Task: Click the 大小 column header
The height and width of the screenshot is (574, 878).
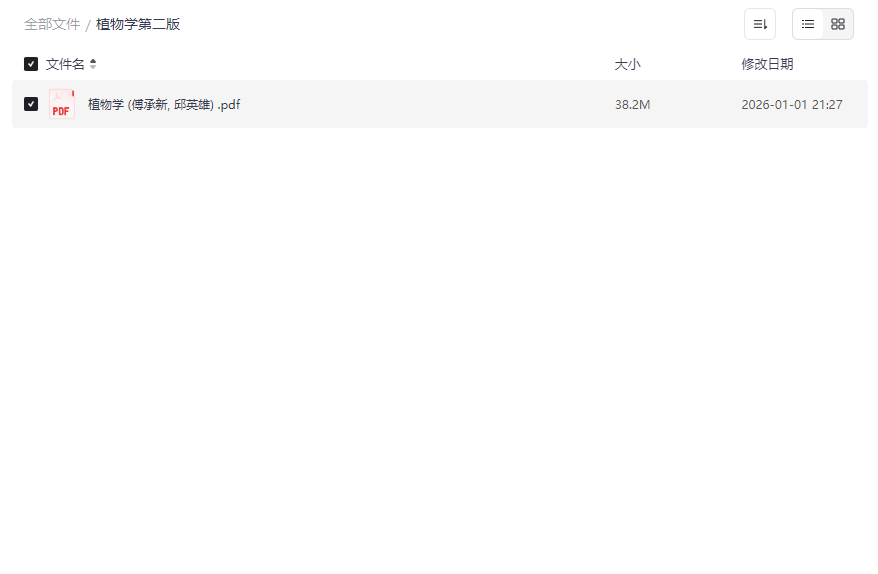Action: (x=627, y=64)
